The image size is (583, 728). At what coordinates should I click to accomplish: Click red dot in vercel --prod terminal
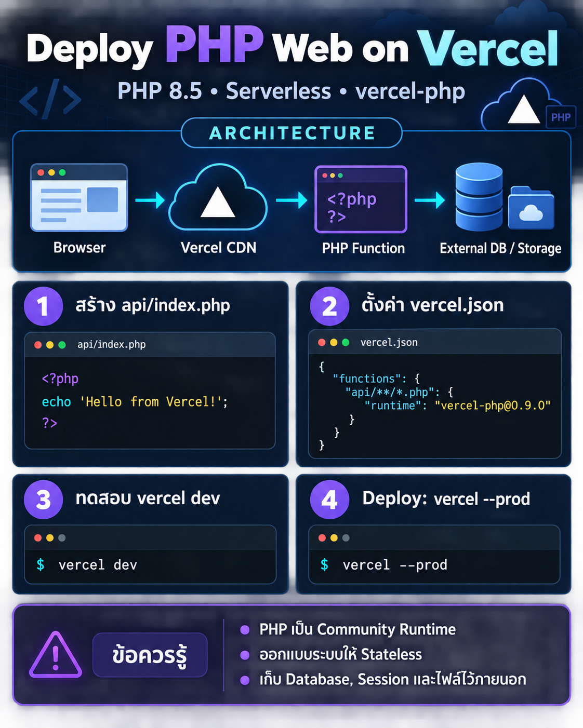pyautogui.click(x=322, y=538)
